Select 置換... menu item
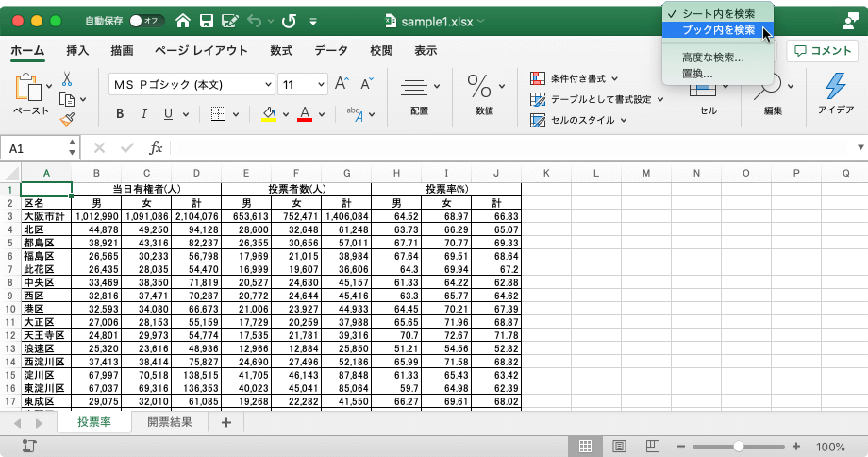868x457 pixels. point(717,73)
